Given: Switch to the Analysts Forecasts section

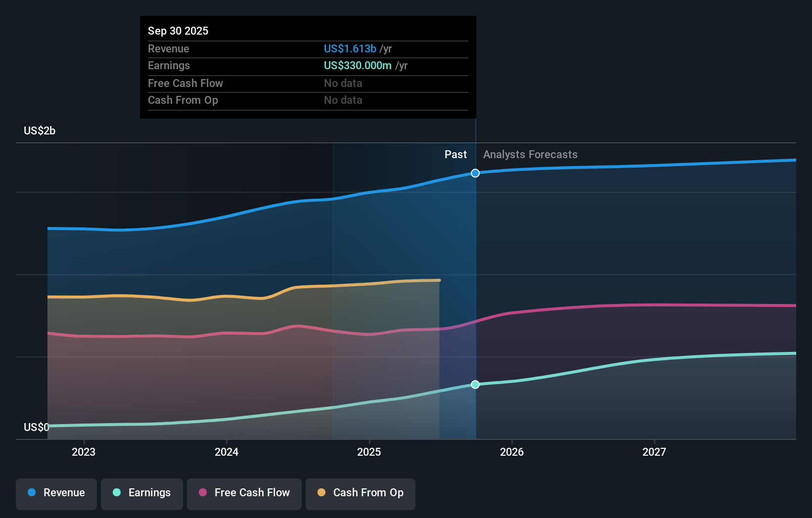Looking at the screenshot, I should tap(530, 154).
